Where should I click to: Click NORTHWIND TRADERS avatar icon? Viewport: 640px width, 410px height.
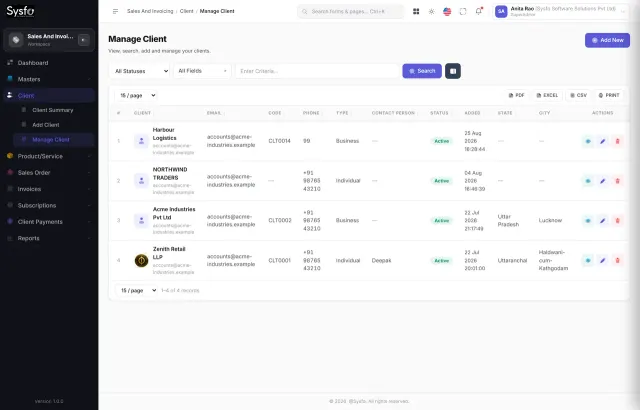[x=141, y=181]
